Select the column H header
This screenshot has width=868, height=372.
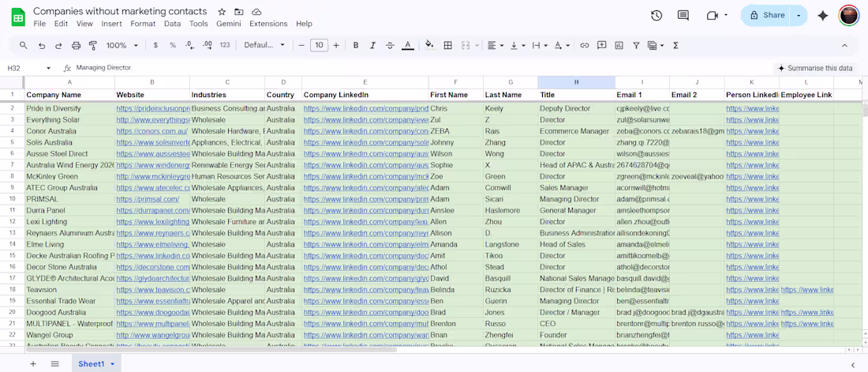pos(576,82)
